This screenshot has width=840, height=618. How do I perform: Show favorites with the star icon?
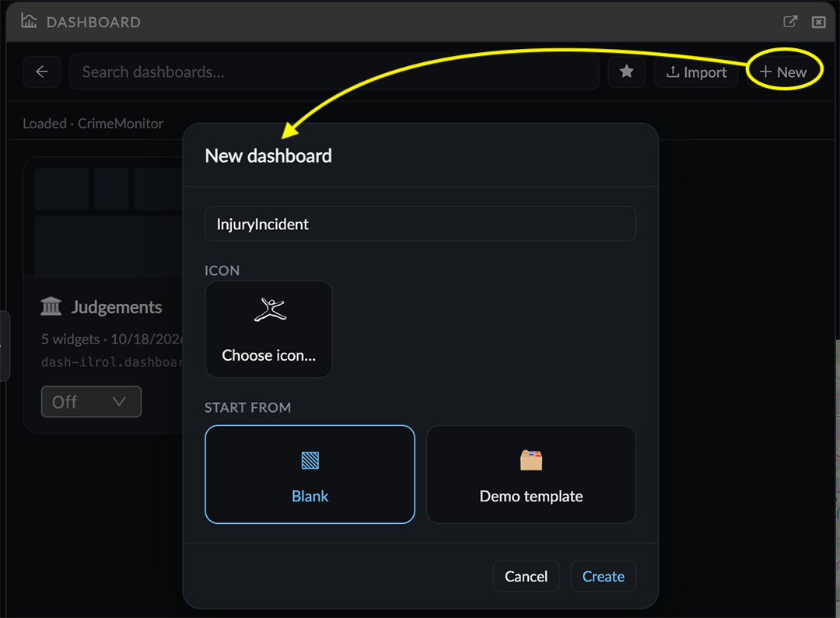(626, 72)
